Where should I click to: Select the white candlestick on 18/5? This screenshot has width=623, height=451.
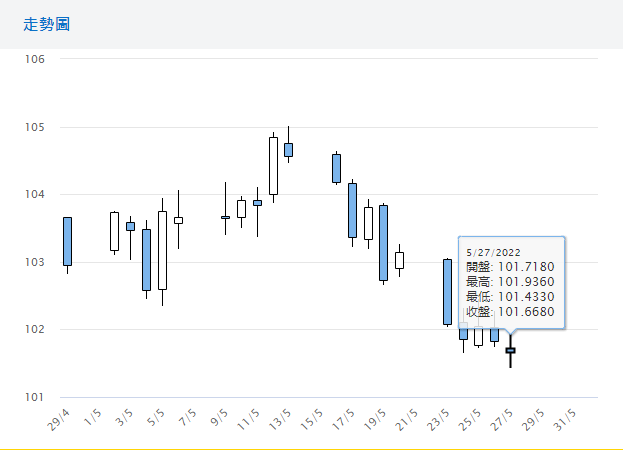pos(368,223)
